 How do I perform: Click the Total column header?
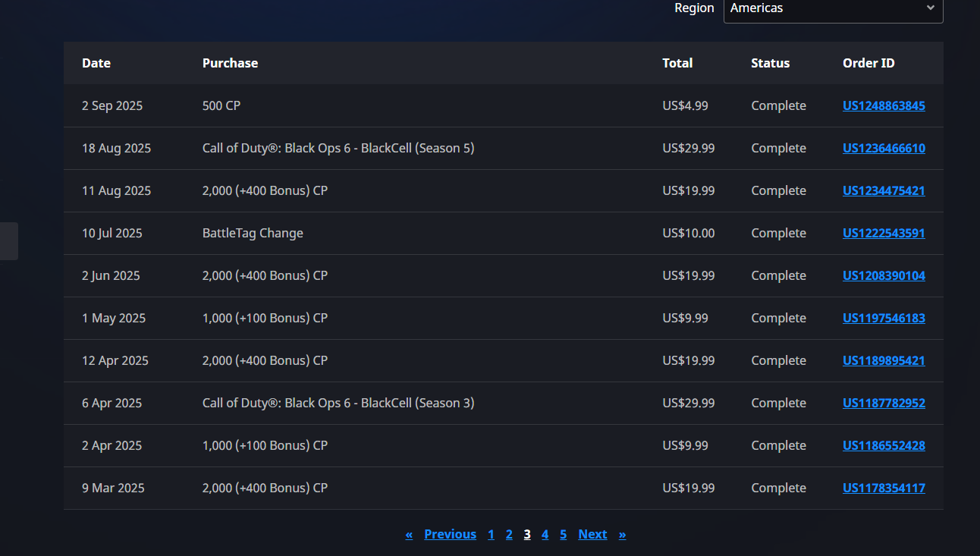tap(677, 63)
